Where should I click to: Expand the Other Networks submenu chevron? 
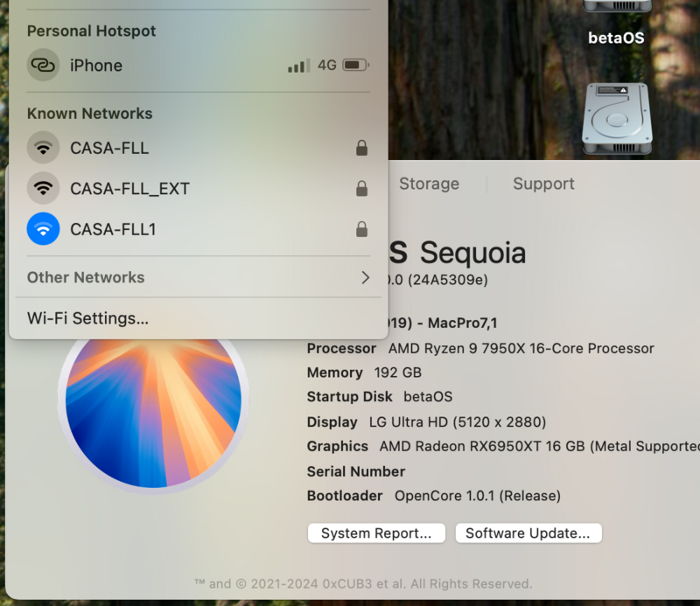[365, 277]
